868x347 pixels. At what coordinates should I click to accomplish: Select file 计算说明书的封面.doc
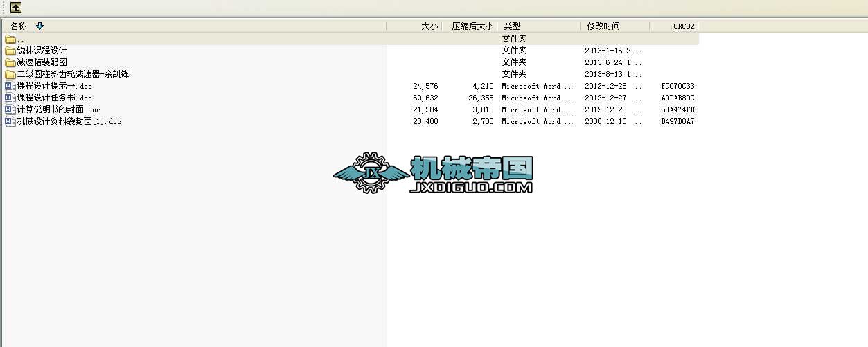tap(58, 109)
